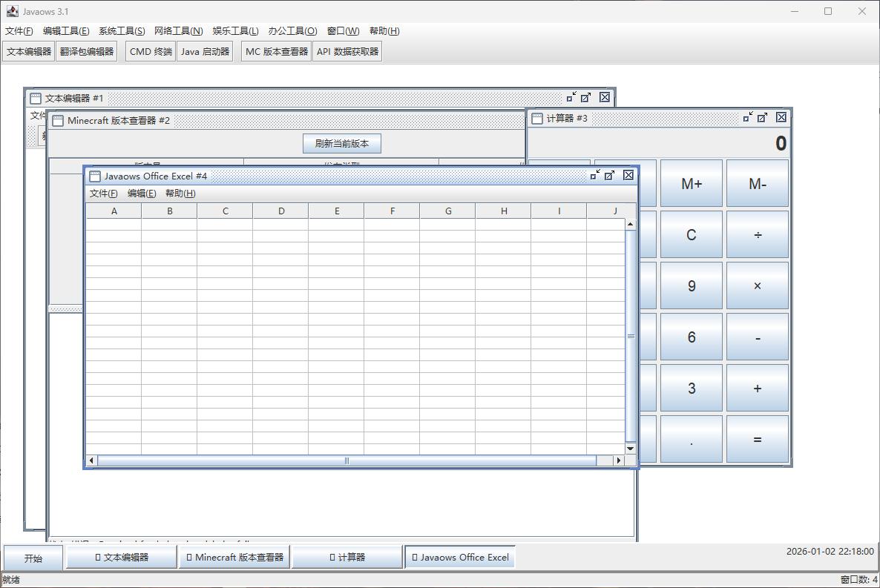Screen dimensions: 880x588
Task: Click the spreadsheet vertical scrollbar down arrow
Action: click(631, 448)
